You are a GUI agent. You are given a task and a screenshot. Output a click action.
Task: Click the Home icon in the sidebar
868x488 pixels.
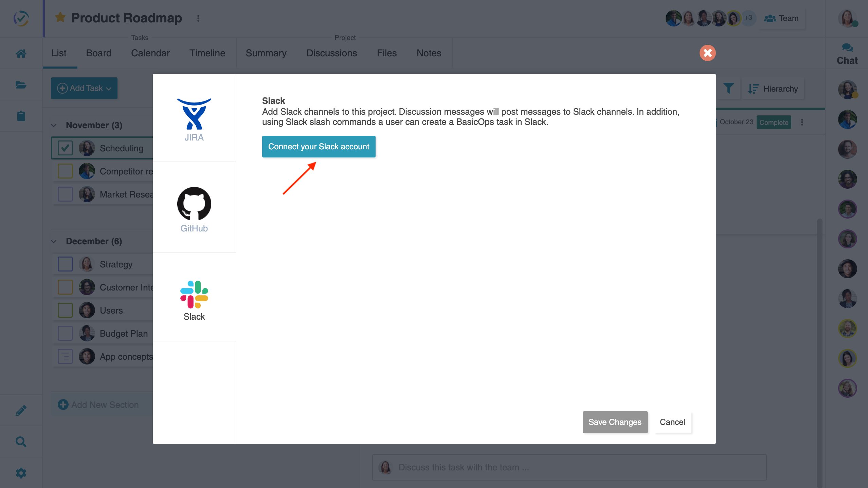point(21,53)
